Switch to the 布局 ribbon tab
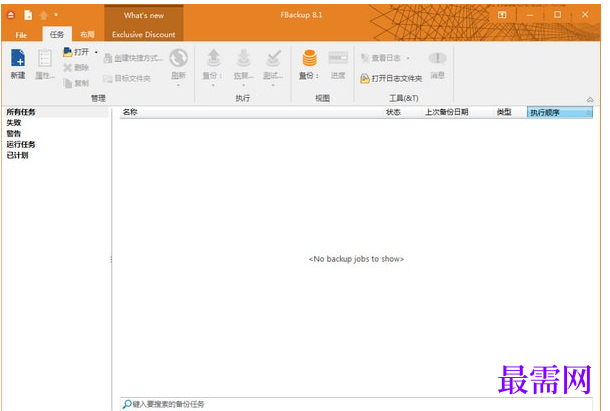 tap(87, 34)
